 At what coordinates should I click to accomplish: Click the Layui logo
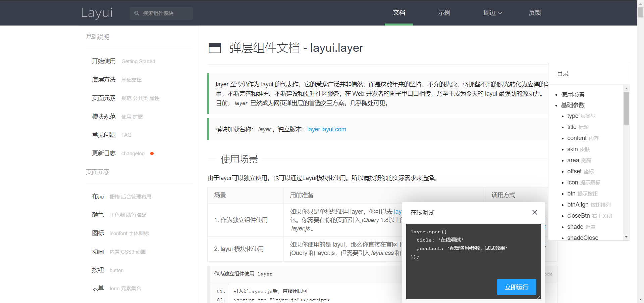click(97, 13)
